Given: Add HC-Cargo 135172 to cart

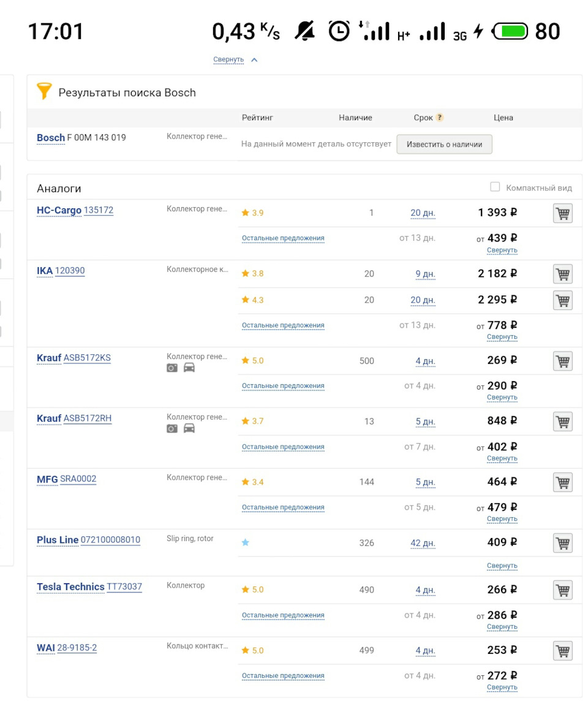Looking at the screenshot, I should tap(562, 213).
